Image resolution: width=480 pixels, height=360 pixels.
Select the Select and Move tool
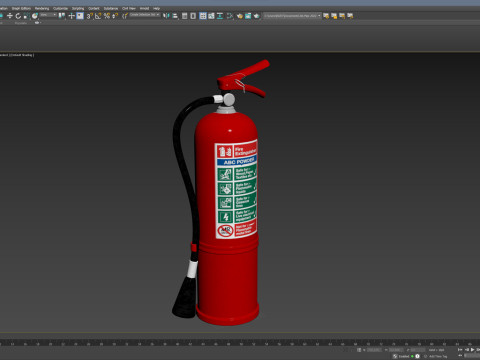(x=10, y=16)
